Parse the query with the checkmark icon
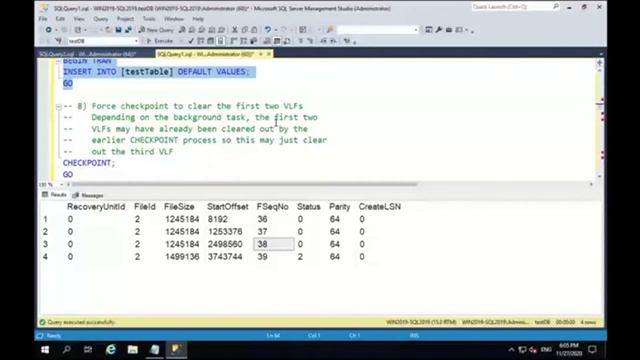640x360 pixels. tap(191, 41)
